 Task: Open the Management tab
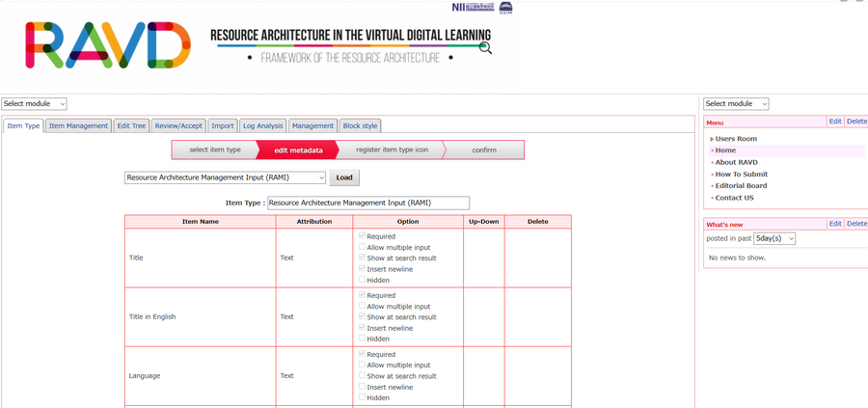(x=312, y=125)
